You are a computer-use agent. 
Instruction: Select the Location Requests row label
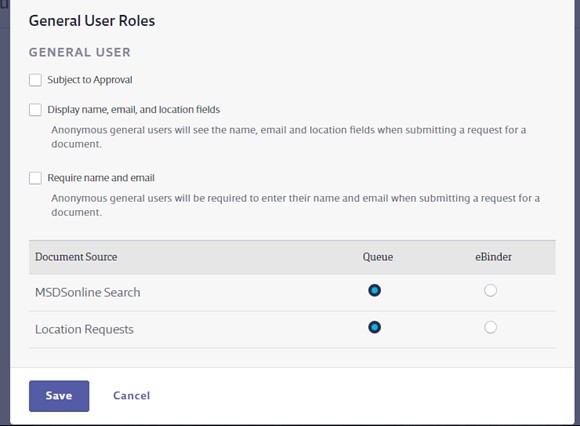click(x=84, y=329)
